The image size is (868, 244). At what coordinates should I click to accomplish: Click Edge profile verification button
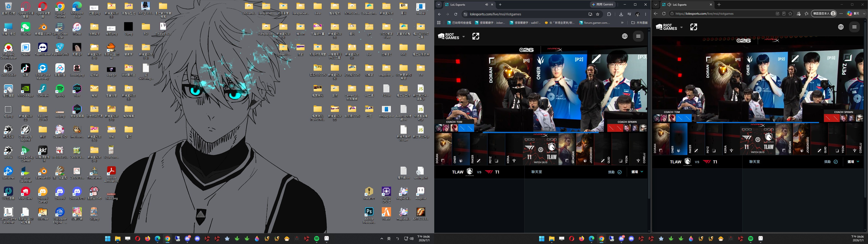point(823,14)
